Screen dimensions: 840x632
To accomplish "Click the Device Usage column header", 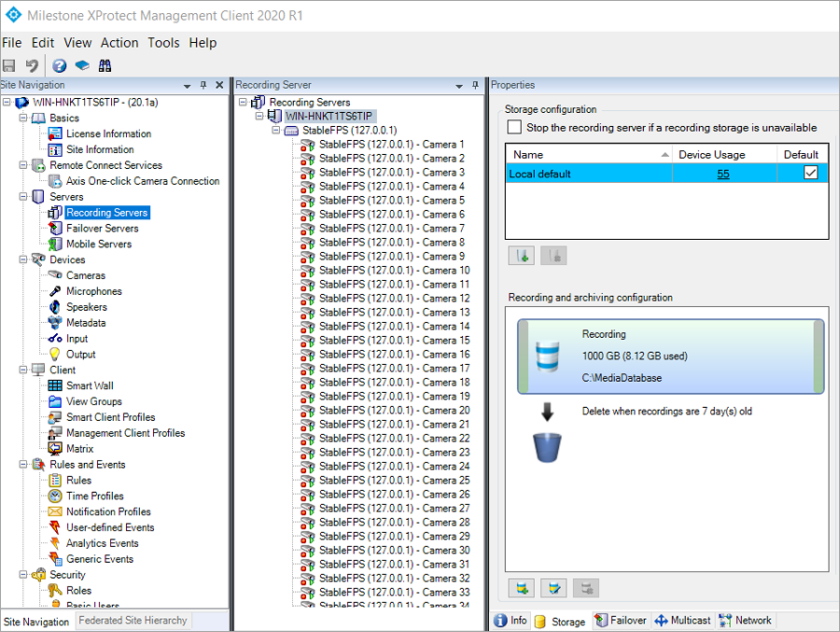I will tap(723, 154).
